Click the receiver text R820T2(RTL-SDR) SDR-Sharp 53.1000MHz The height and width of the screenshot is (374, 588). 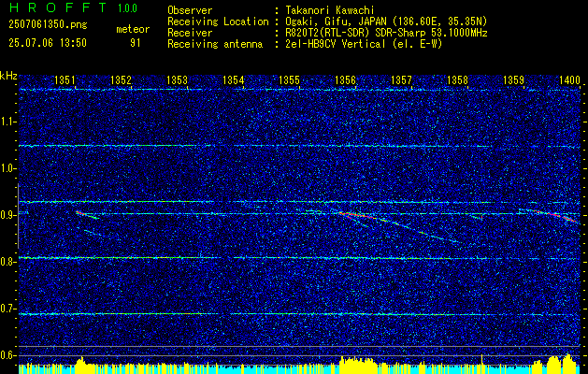click(x=386, y=33)
